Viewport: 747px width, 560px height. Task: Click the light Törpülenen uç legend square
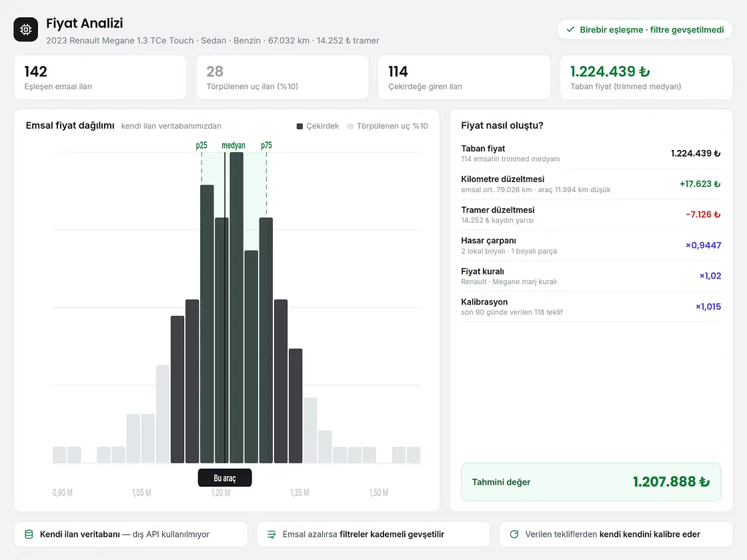pos(350,126)
